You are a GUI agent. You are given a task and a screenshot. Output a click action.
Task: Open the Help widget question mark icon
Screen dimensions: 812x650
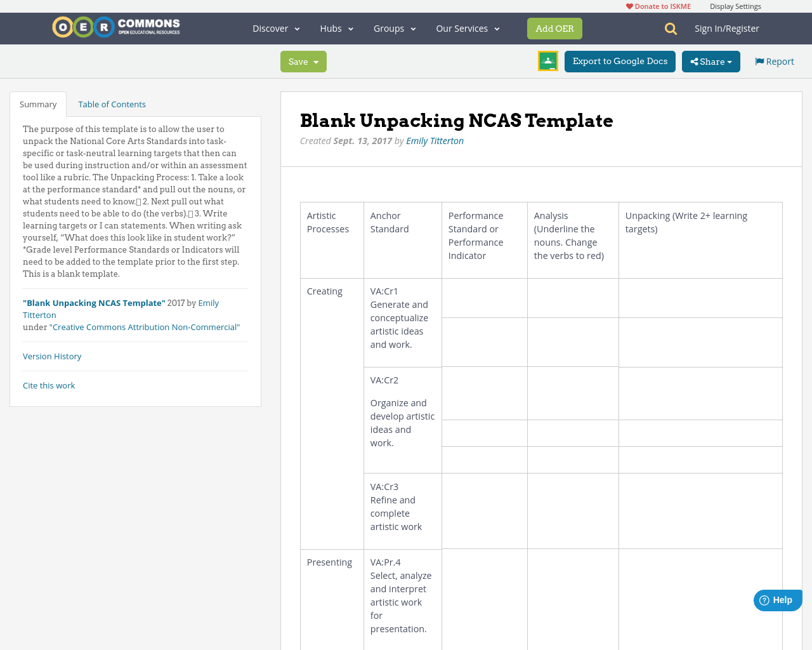tap(764, 599)
